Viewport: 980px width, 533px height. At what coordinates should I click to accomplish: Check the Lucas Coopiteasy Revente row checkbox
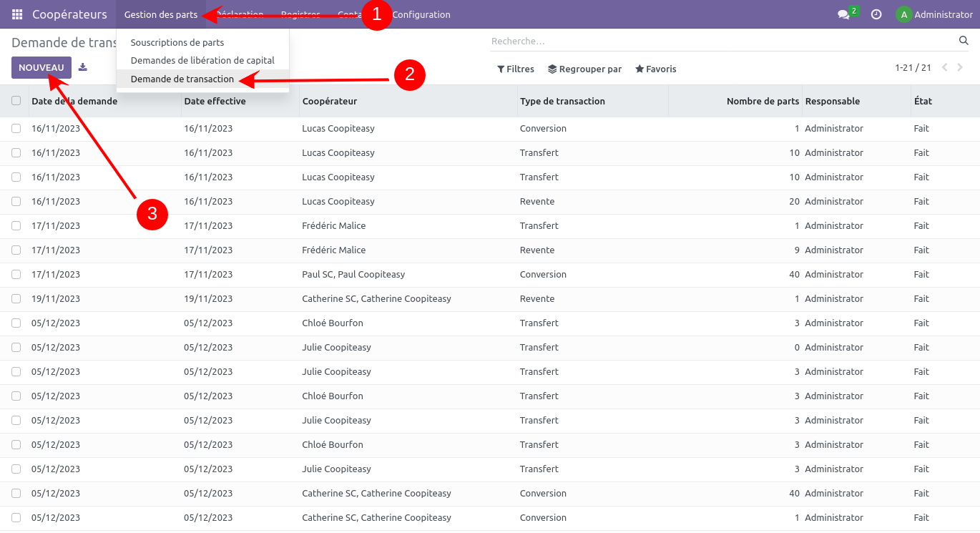pos(16,202)
